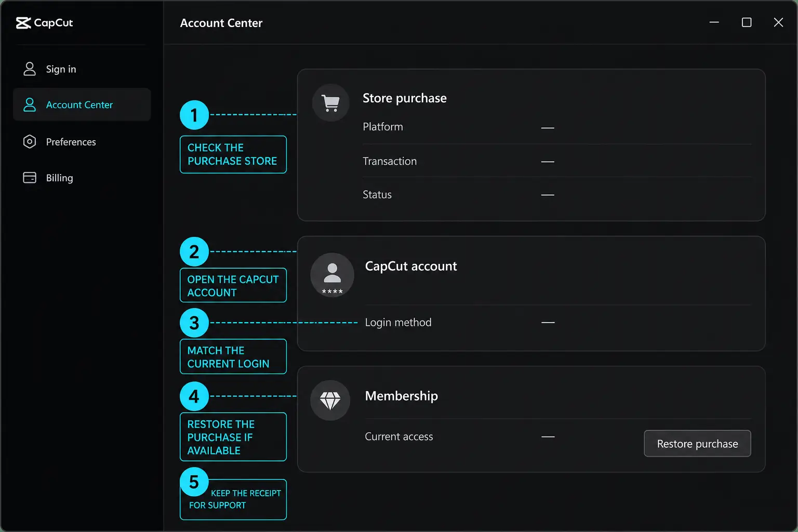Click the Login method value dash
Screen dimensions: 798x532
[548, 323]
